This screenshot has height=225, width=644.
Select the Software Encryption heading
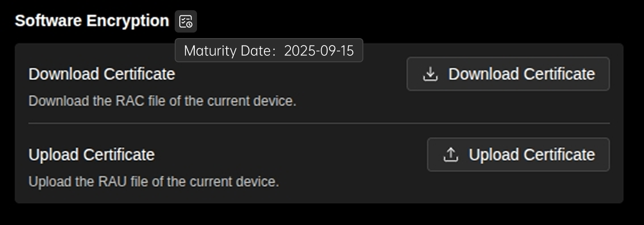coord(92,21)
